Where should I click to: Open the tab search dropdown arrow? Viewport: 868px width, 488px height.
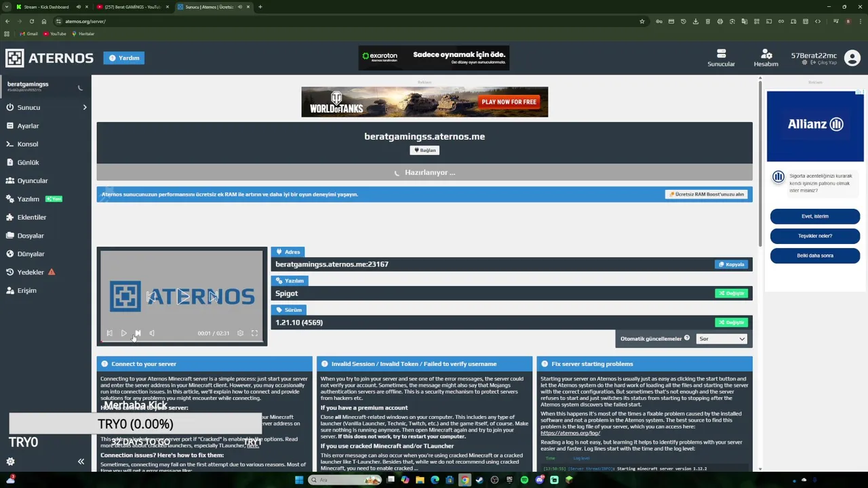pos(6,7)
